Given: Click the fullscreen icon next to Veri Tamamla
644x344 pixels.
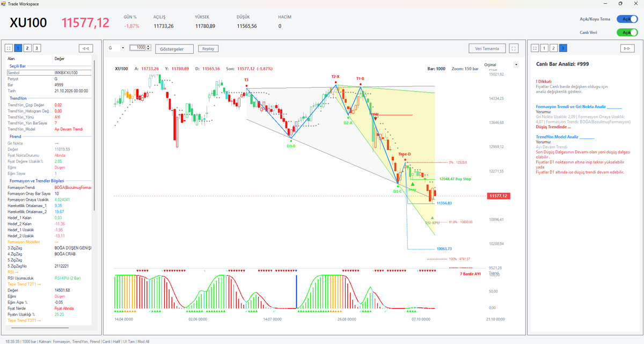Looking at the screenshot, I should pos(514,48).
